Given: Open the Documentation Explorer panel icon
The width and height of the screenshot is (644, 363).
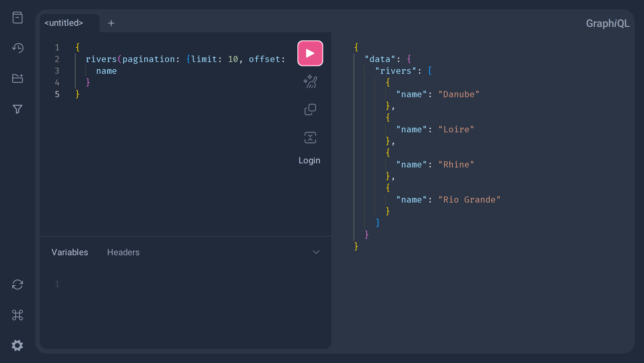Looking at the screenshot, I should click(18, 18).
